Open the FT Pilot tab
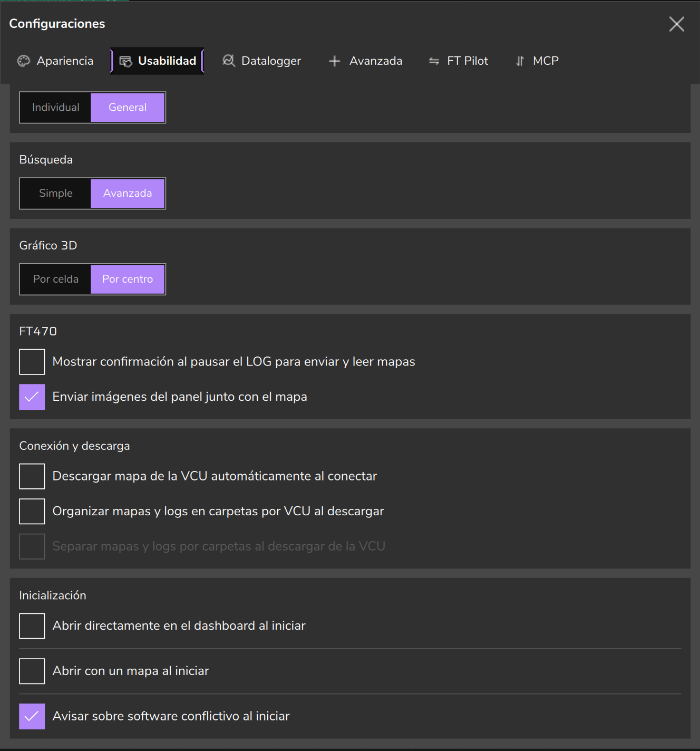 tap(458, 61)
